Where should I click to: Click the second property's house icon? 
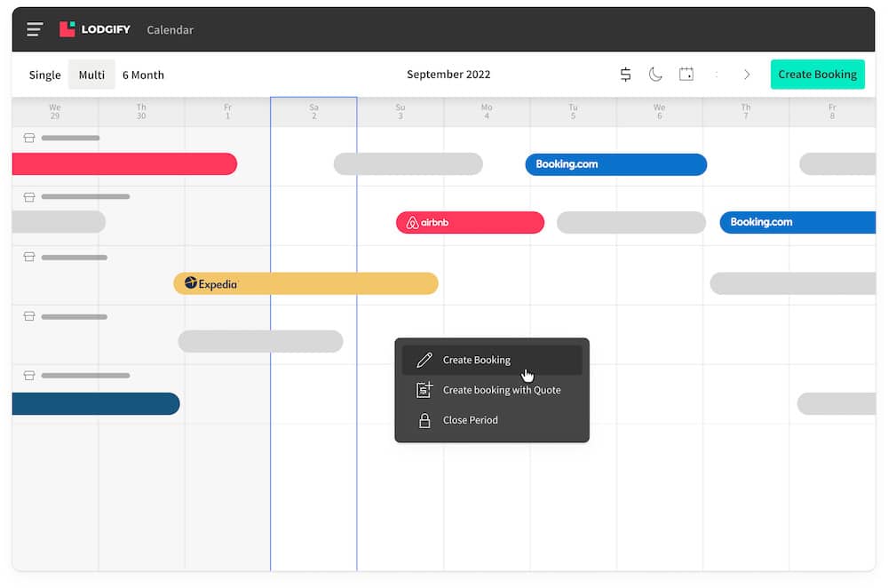[29, 197]
